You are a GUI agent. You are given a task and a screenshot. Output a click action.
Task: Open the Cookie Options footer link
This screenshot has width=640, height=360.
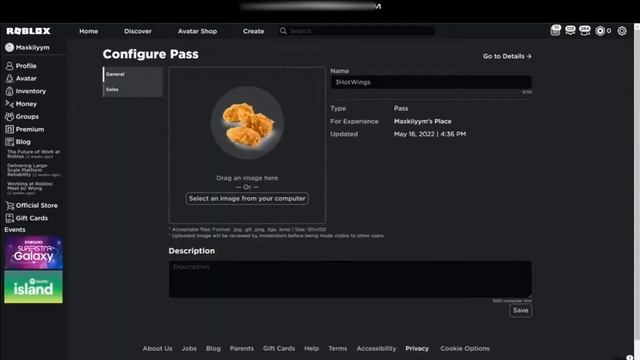tap(464, 348)
